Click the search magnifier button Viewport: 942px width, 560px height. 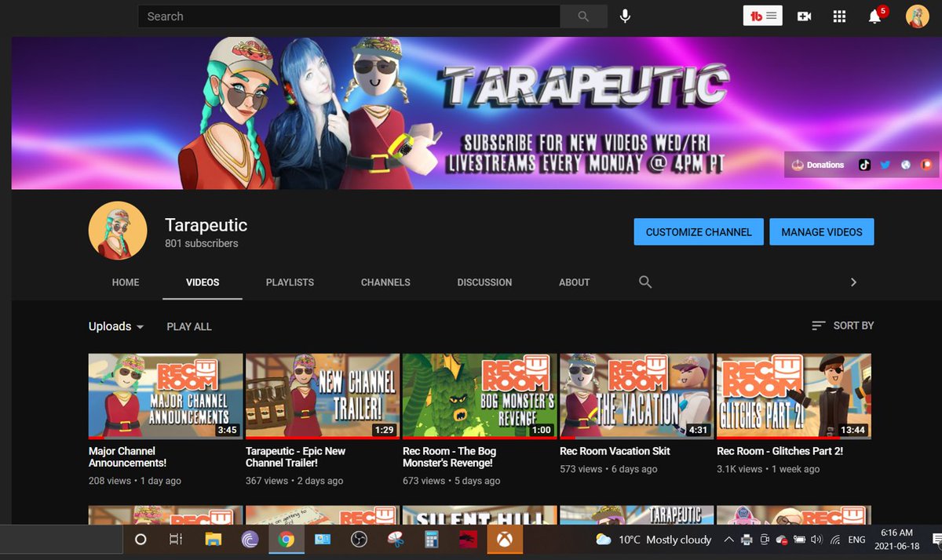(x=583, y=16)
